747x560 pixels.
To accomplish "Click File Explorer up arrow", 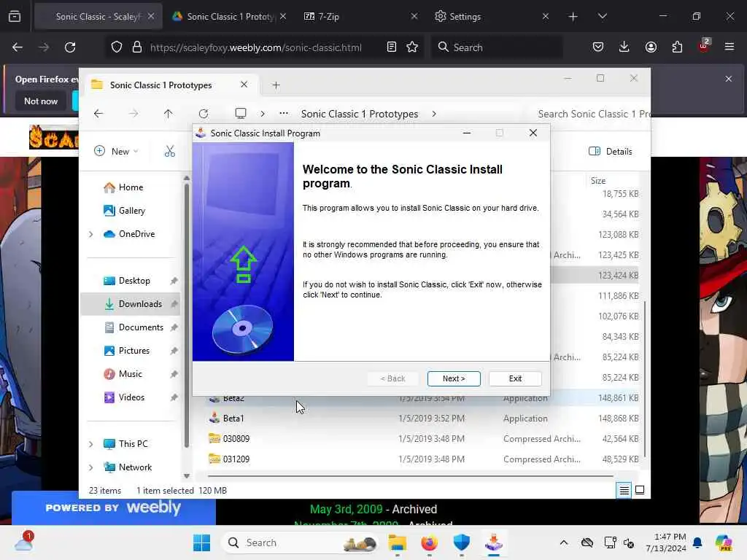I will point(169,114).
